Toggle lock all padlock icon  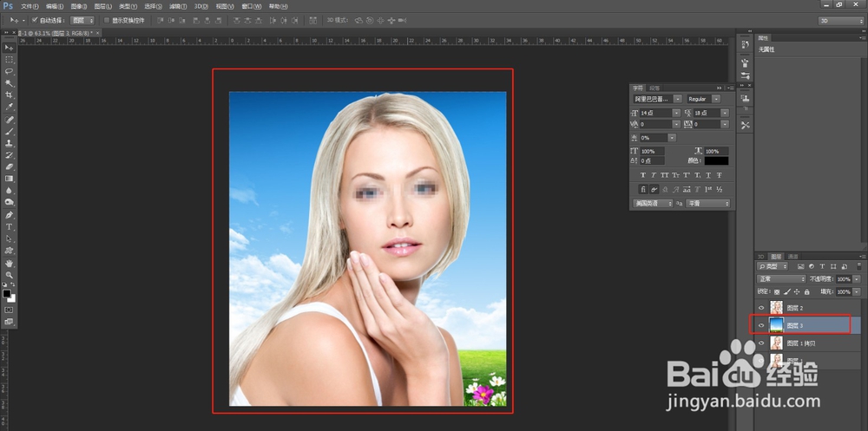[807, 291]
